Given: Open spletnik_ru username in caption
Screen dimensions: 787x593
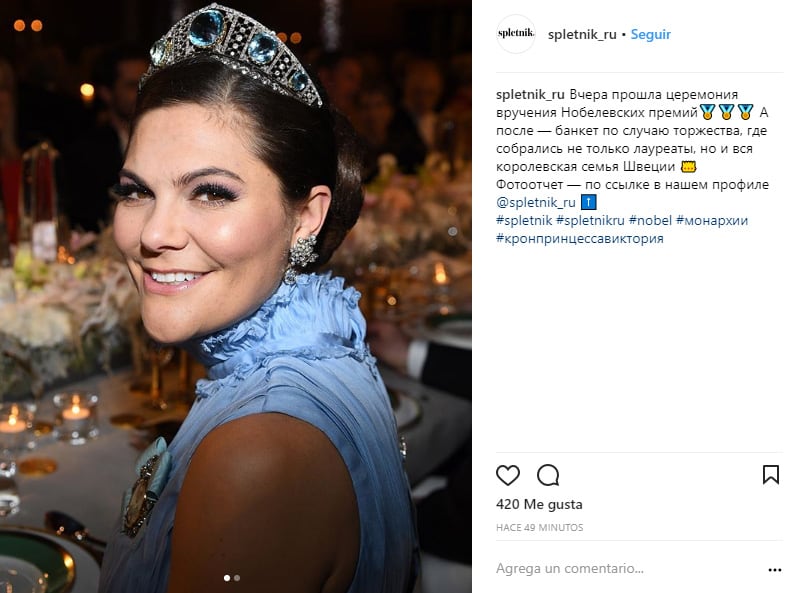Looking at the screenshot, I should (x=530, y=94).
